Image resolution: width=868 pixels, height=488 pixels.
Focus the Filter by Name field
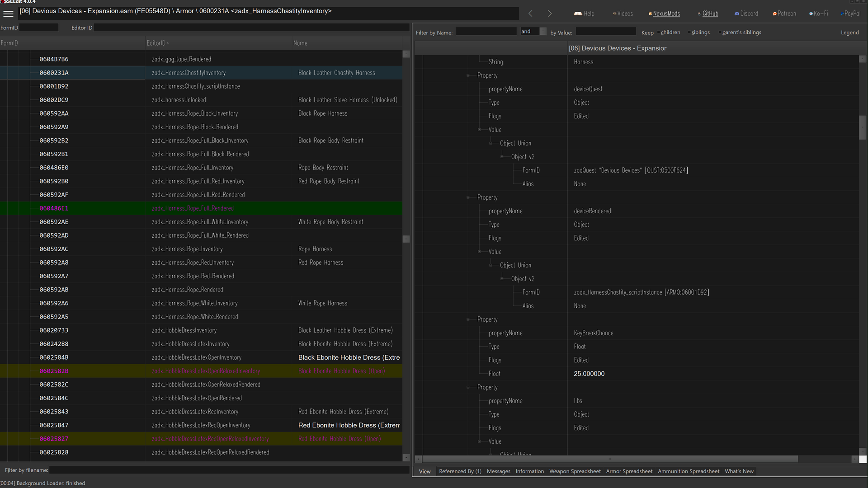click(x=486, y=32)
